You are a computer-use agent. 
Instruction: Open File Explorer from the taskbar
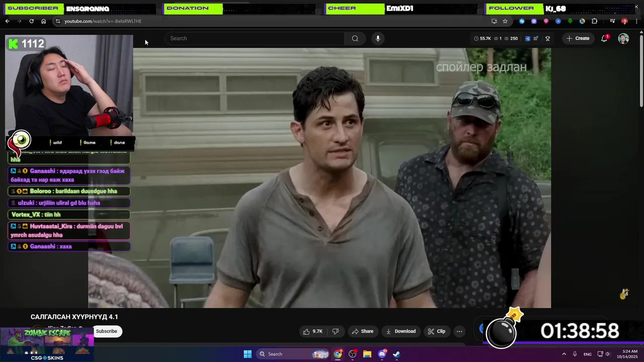pos(367,354)
